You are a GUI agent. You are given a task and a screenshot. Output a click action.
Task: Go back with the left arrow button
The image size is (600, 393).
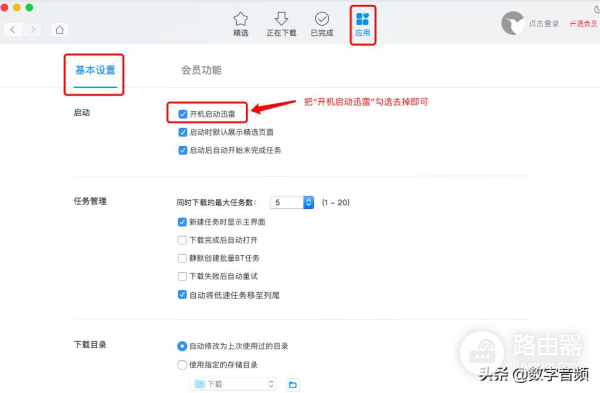[13, 29]
